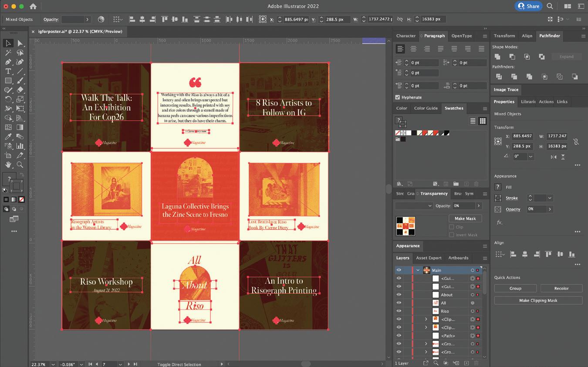Hide the Riso layer item

tap(399, 311)
